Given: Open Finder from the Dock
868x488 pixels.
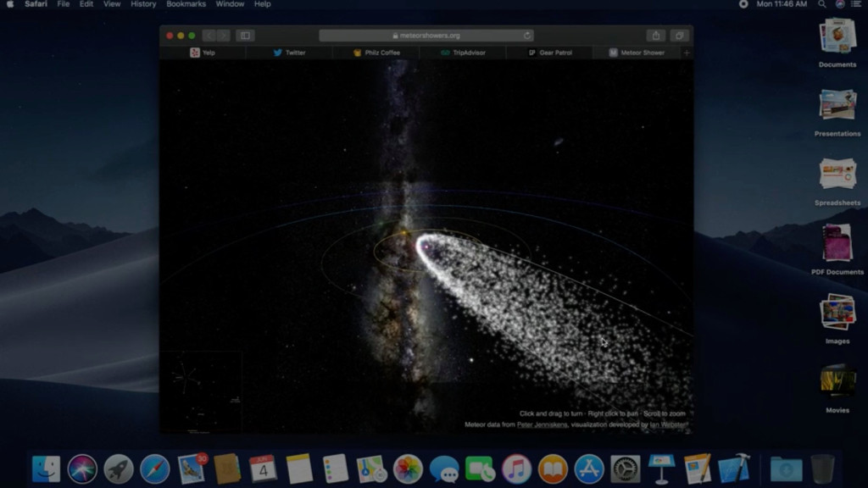Looking at the screenshot, I should (x=46, y=469).
